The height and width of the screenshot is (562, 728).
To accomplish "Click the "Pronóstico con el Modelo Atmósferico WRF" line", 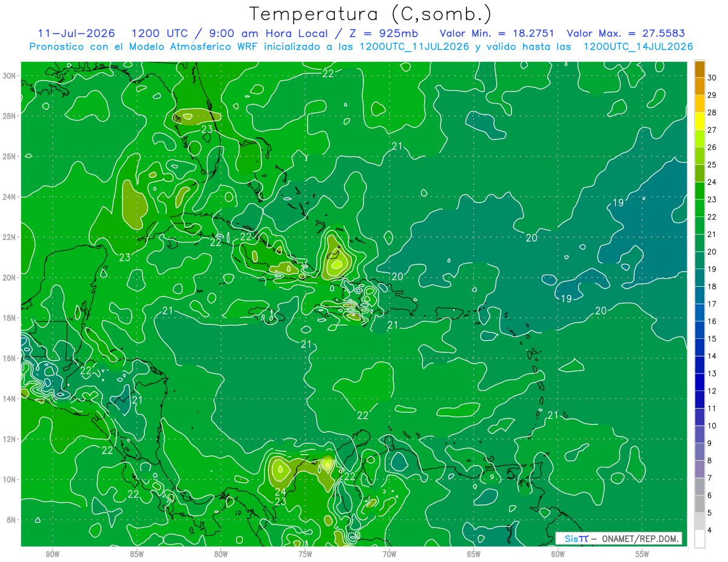I will (361, 47).
